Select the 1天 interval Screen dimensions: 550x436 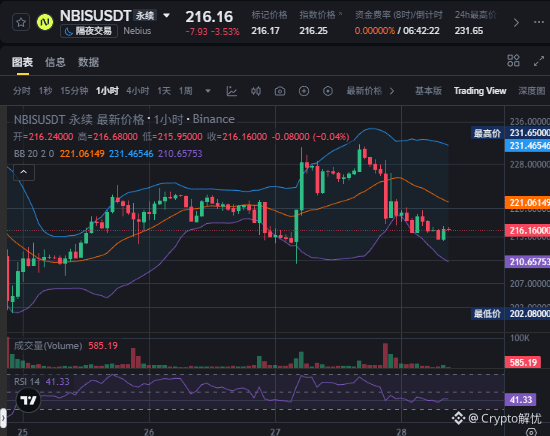click(x=164, y=91)
